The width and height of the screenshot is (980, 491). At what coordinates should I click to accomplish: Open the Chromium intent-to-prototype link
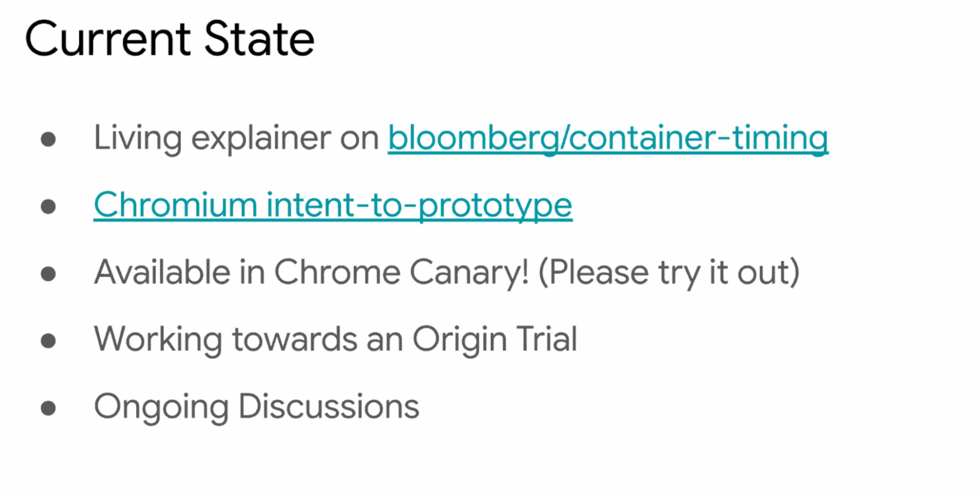point(333,205)
